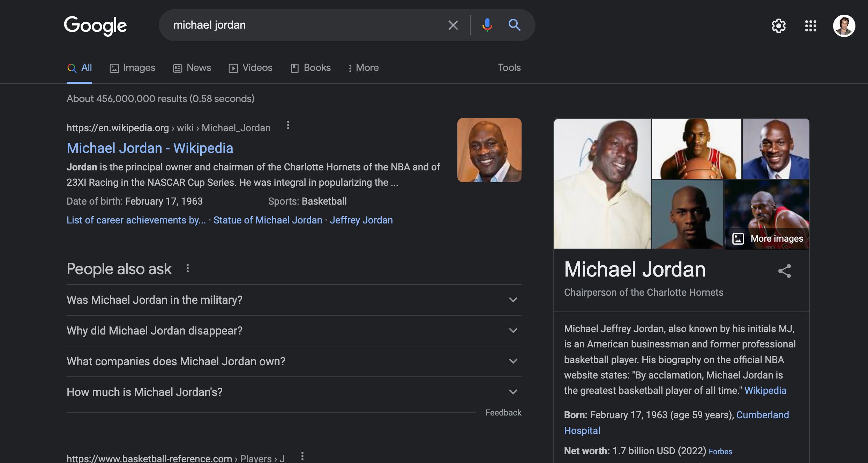This screenshot has height=463, width=868.
Task: Click the magnifying glass search icon
Action: pos(515,25)
